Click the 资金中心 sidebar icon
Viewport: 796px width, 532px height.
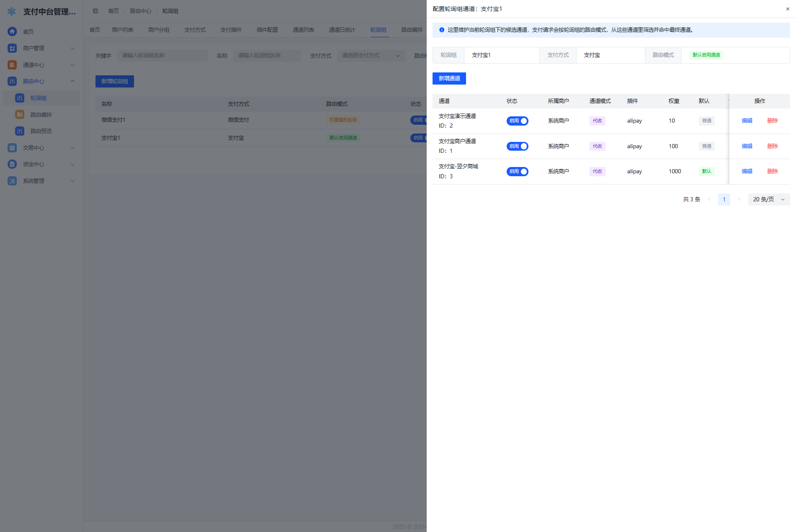pyautogui.click(x=12, y=164)
